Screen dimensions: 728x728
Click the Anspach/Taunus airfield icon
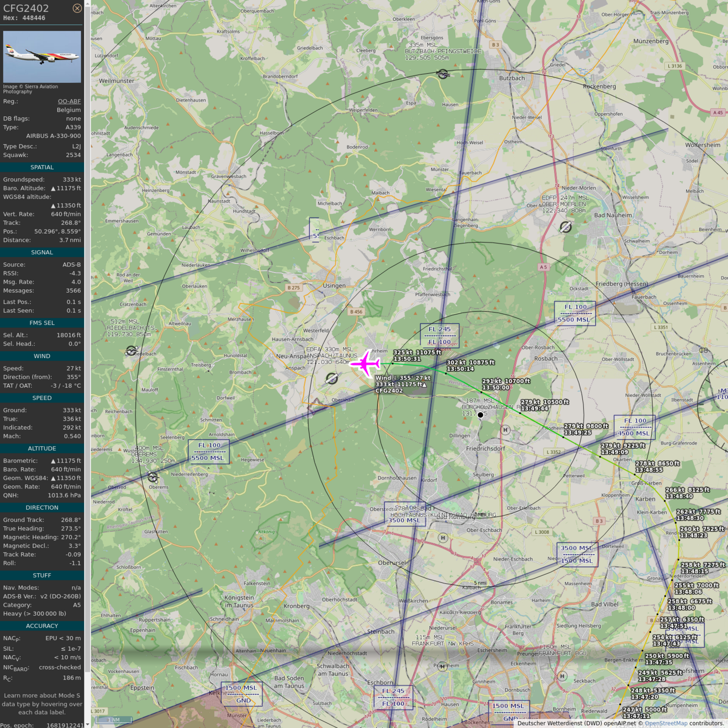[x=332, y=378]
